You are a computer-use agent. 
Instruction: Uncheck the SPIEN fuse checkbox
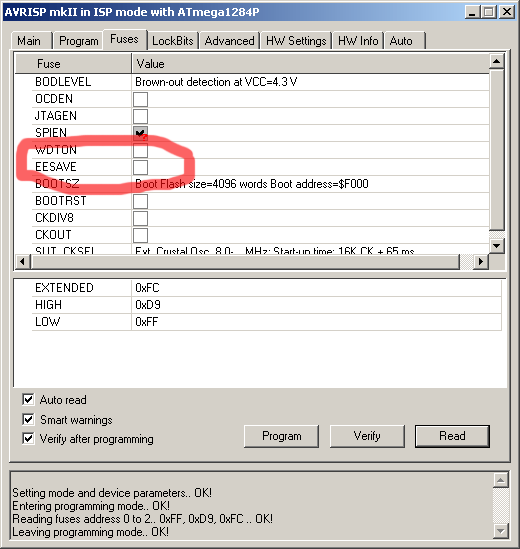(x=140, y=133)
